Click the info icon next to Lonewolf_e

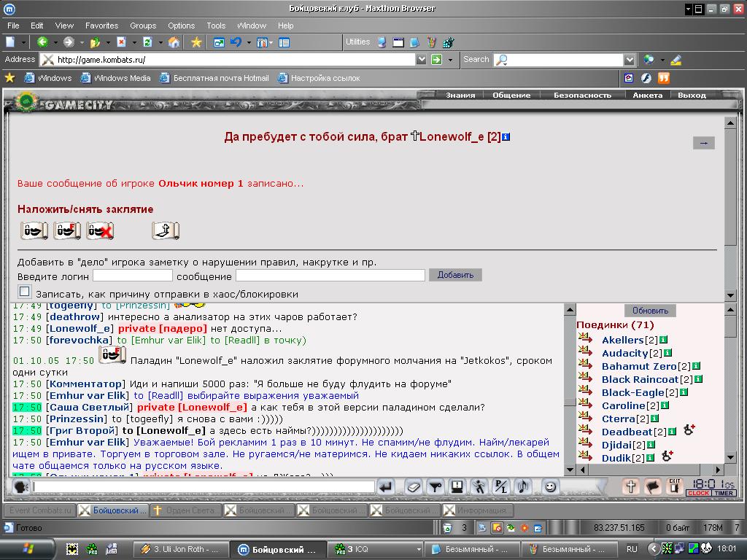click(x=506, y=137)
